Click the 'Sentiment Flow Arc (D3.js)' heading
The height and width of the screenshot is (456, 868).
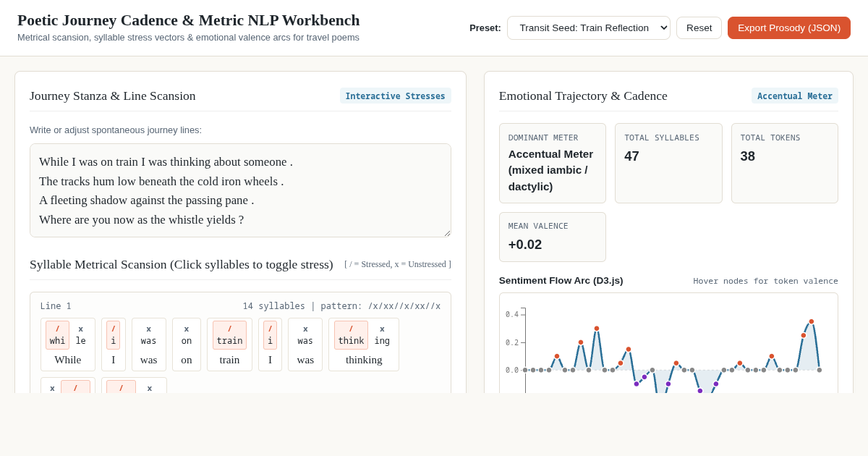click(x=561, y=280)
